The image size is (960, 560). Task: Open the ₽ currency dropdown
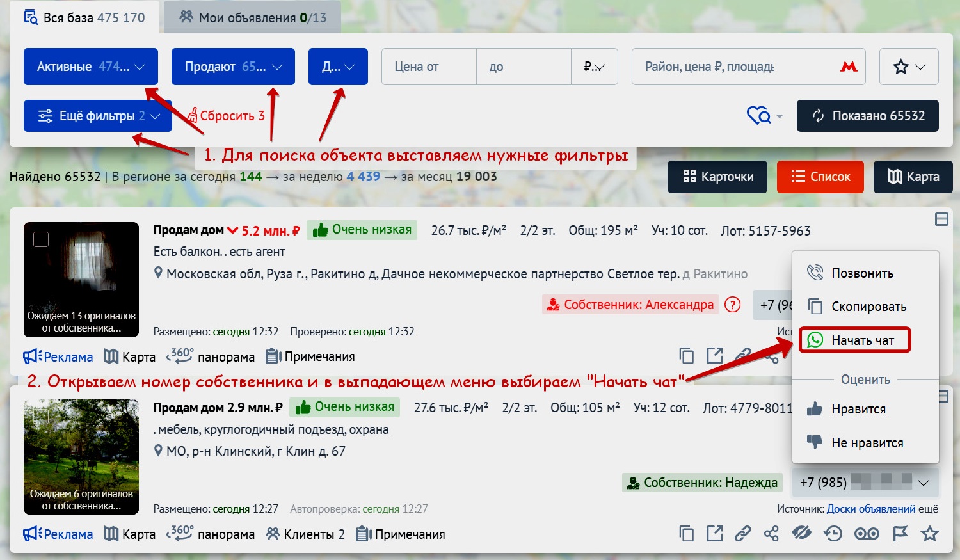(x=595, y=67)
